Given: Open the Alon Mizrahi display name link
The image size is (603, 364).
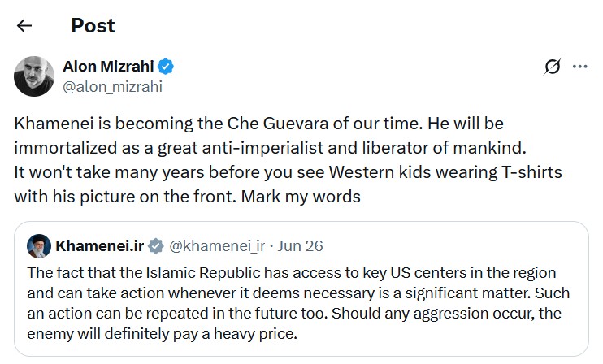Looking at the screenshot, I should (x=108, y=67).
